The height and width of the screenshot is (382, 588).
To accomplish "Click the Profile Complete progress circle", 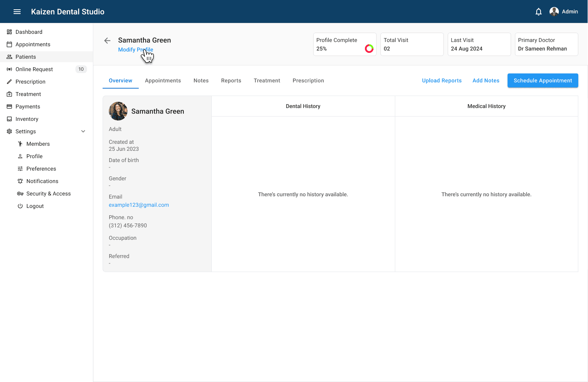I will (x=368, y=48).
